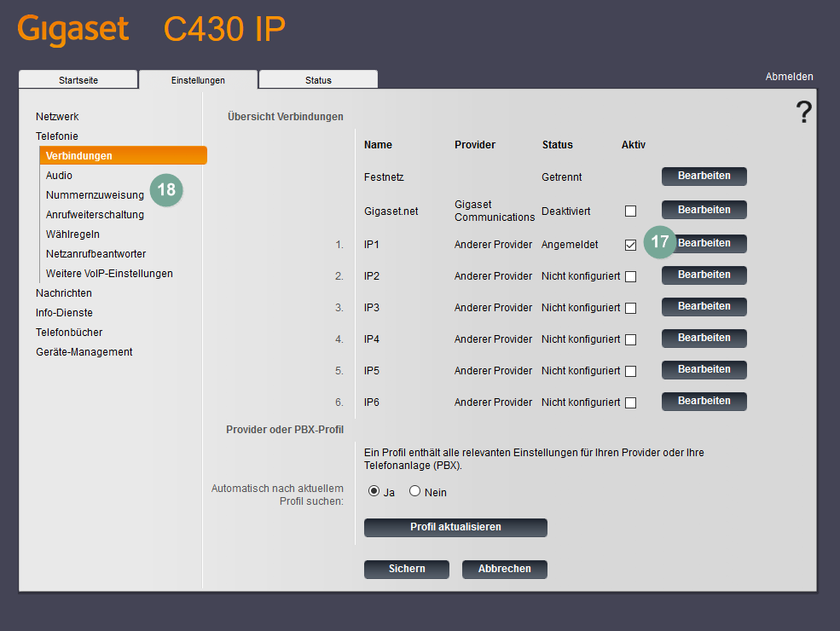The height and width of the screenshot is (631, 840).
Task: Open the help question mark icon
Action: tap(803, 112)
